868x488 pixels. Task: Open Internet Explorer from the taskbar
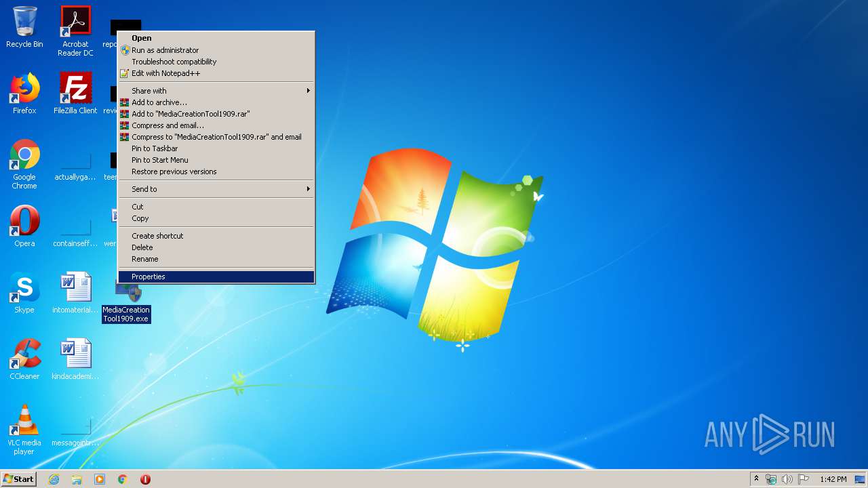(54, 479)
